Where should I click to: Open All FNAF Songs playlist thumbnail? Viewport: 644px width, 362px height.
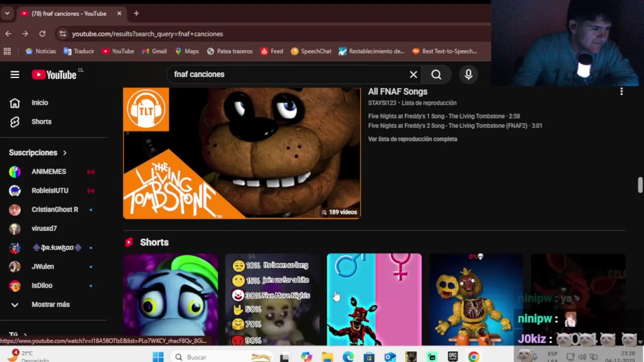point(242,153)
